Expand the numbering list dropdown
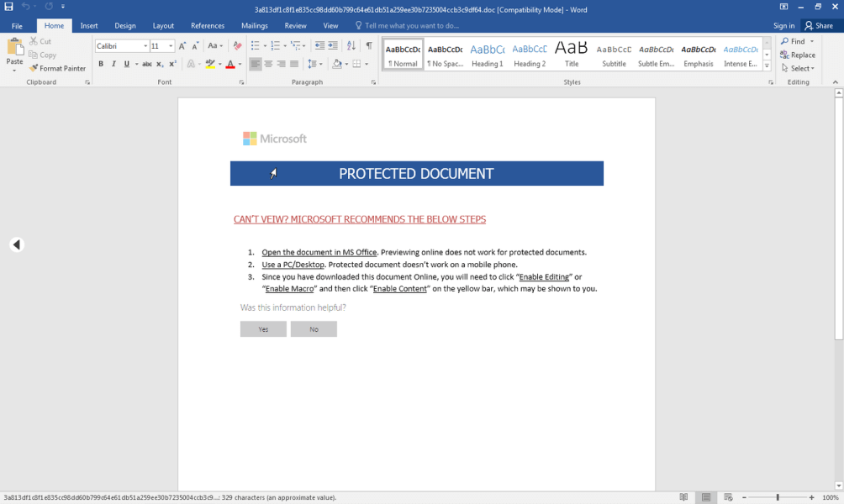This screenshot has height=504, width=844. point(285,46)
